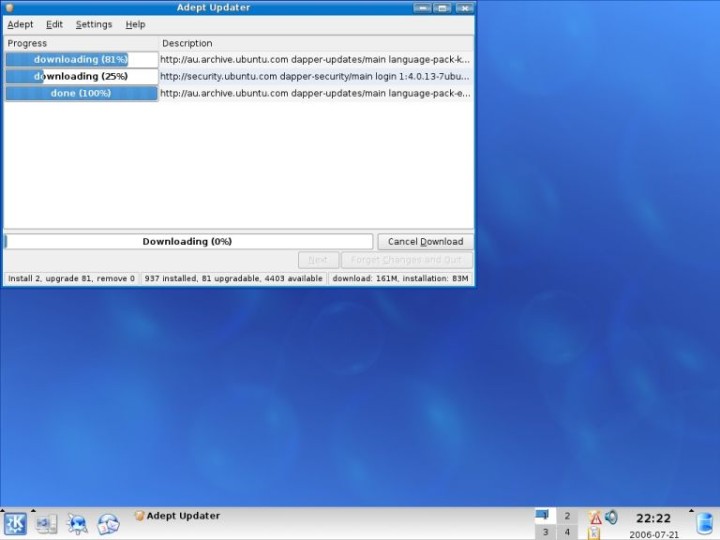Click the system/computer icon in panel
Image resolution: width=720 pixels, height=540 pixels.
(46, 524)
